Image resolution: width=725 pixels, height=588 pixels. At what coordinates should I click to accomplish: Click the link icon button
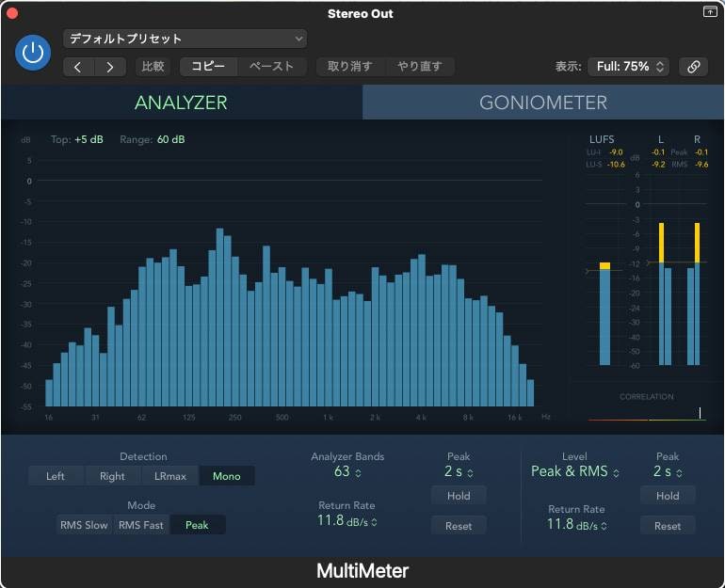(693, 67)
